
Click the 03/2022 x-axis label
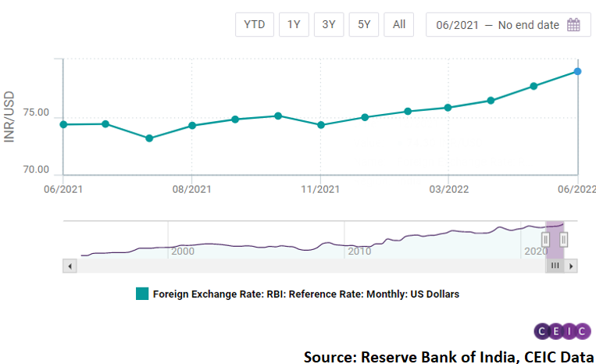(x=449, y=189)
